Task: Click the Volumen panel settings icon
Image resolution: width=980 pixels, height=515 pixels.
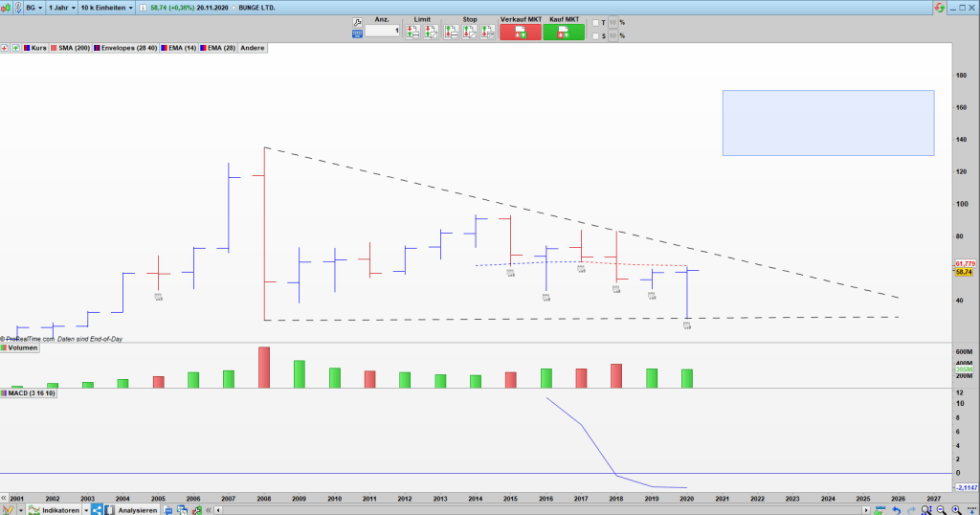Action: 5,348
